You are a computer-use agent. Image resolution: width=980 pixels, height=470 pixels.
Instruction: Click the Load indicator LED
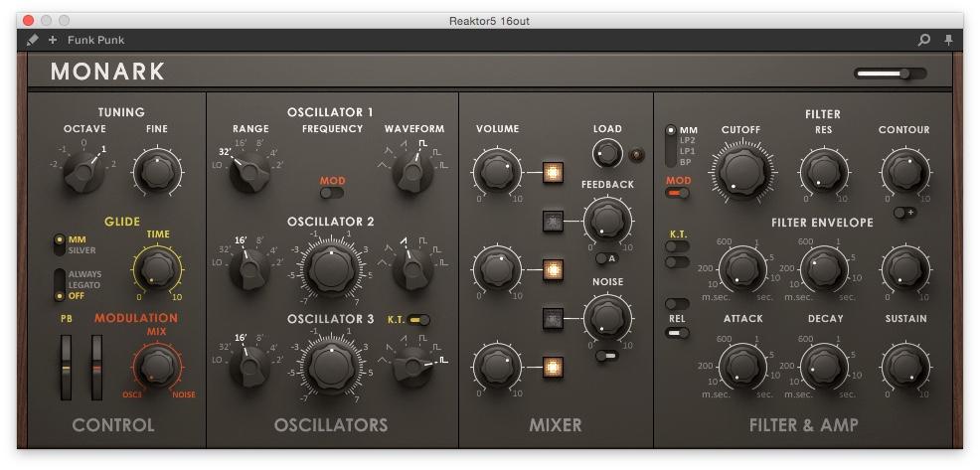coord(636,155)
